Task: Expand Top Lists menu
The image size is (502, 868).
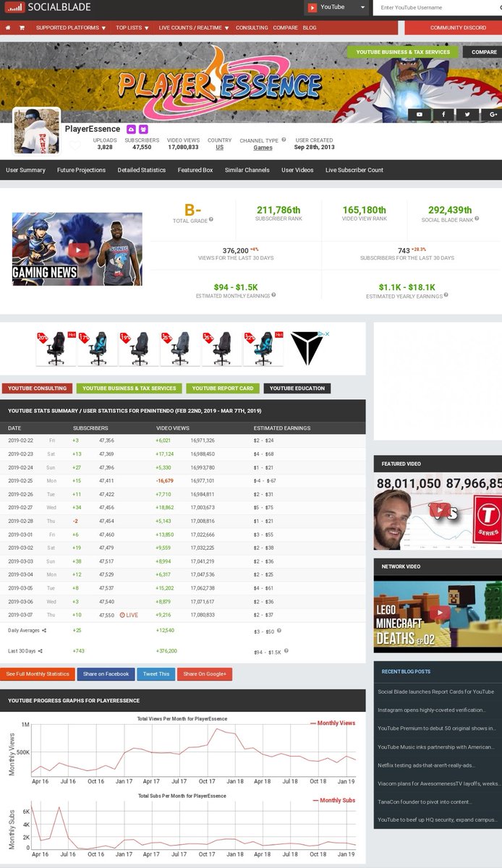Action: pos(132,27)
